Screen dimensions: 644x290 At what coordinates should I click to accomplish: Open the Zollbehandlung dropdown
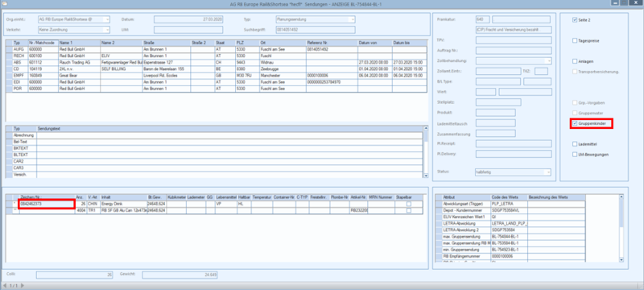(x=549, y=60)
